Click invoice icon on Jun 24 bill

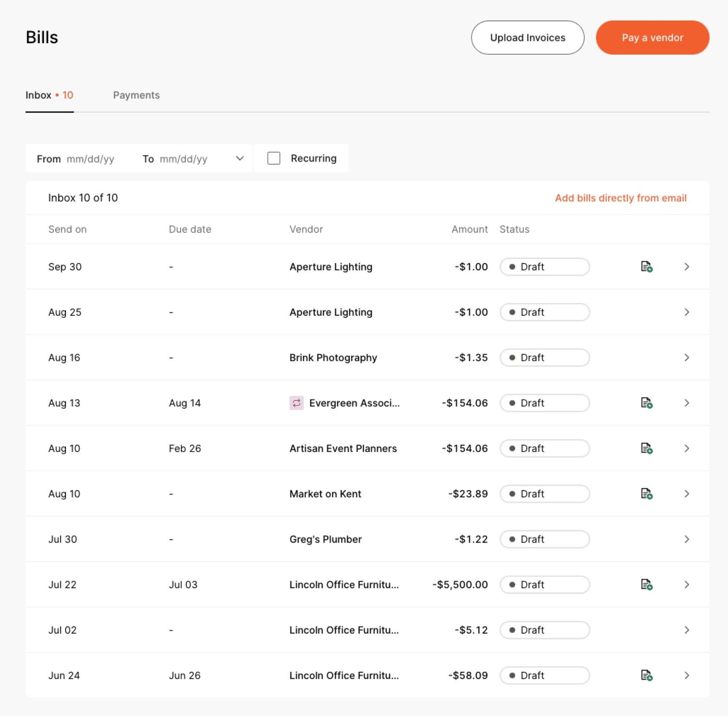point(646,675)
